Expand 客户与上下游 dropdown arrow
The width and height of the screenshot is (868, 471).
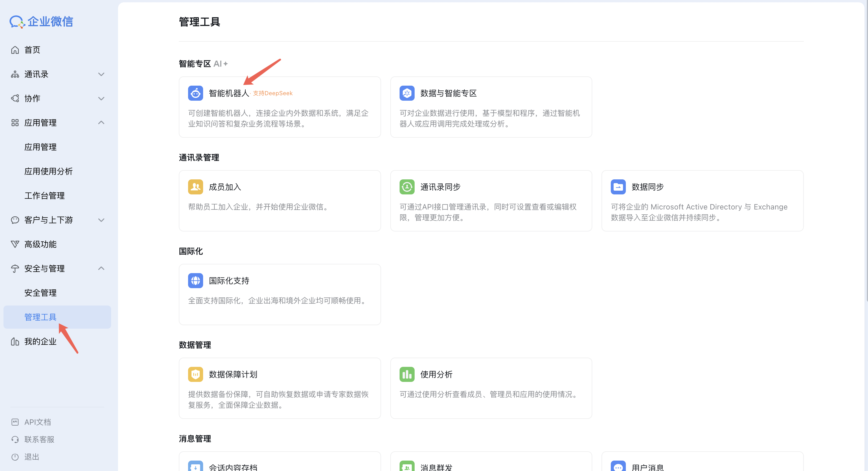point(101,220)
